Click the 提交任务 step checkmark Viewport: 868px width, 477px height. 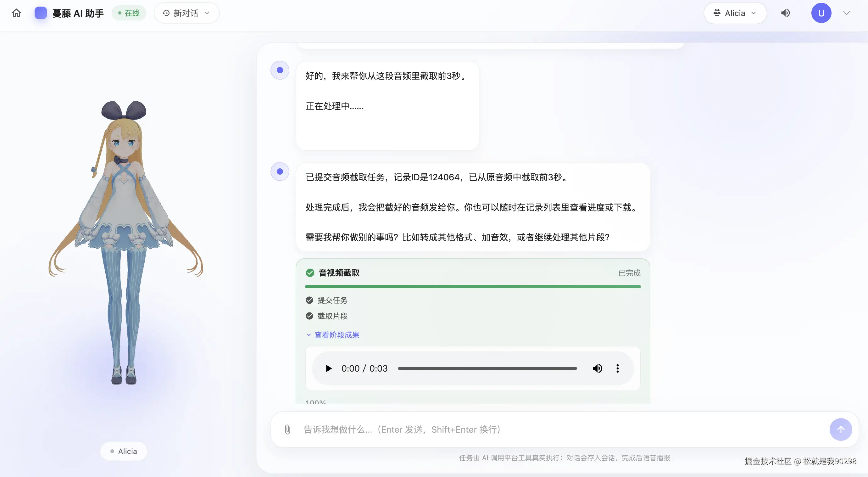click(x=309, y=300)
